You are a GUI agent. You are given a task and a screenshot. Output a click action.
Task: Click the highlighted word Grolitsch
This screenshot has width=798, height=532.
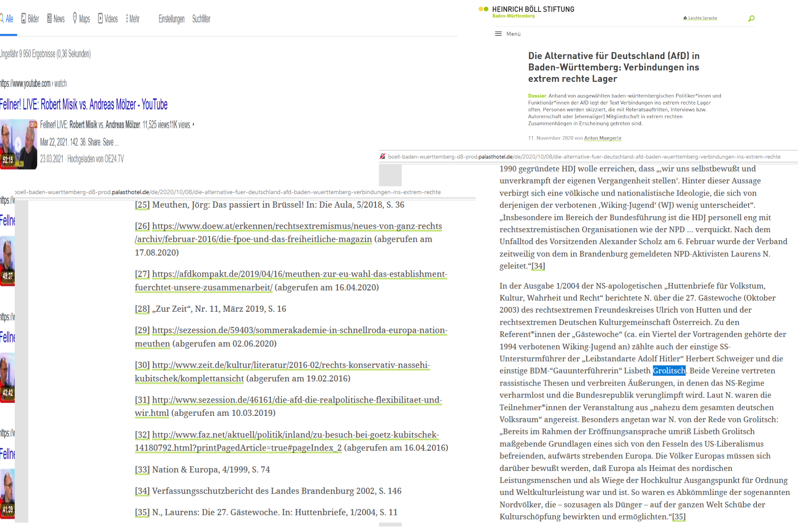tap(669, 371)
